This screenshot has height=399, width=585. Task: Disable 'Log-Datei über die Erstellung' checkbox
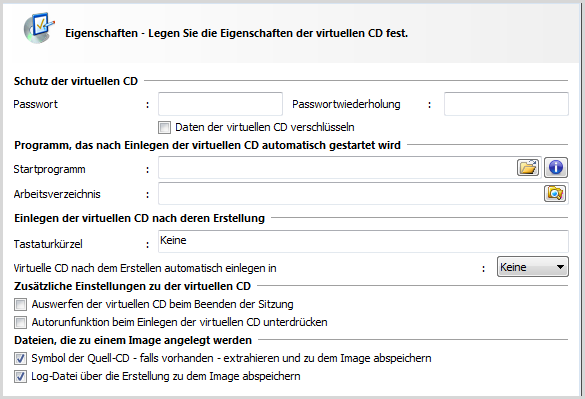tap(21, 376)
